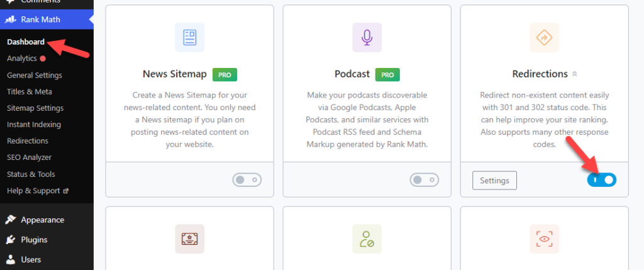Screen dimensions: 644x270
Task: Disable the Redirections module toggle
Action: (602, 180)
